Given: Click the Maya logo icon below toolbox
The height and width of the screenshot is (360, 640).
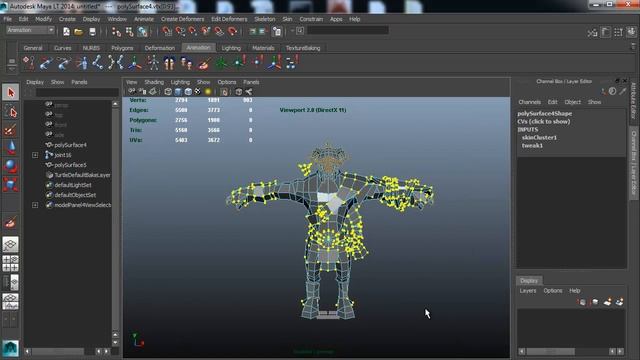Looking at the screenshot, I should click(11, 348).
